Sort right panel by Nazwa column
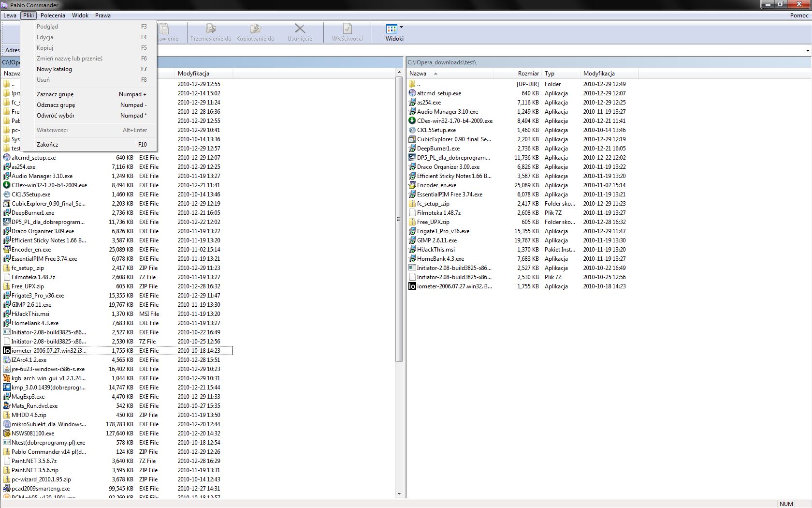The width and height of the screenshot is (812, 508). tap(449, 74)
